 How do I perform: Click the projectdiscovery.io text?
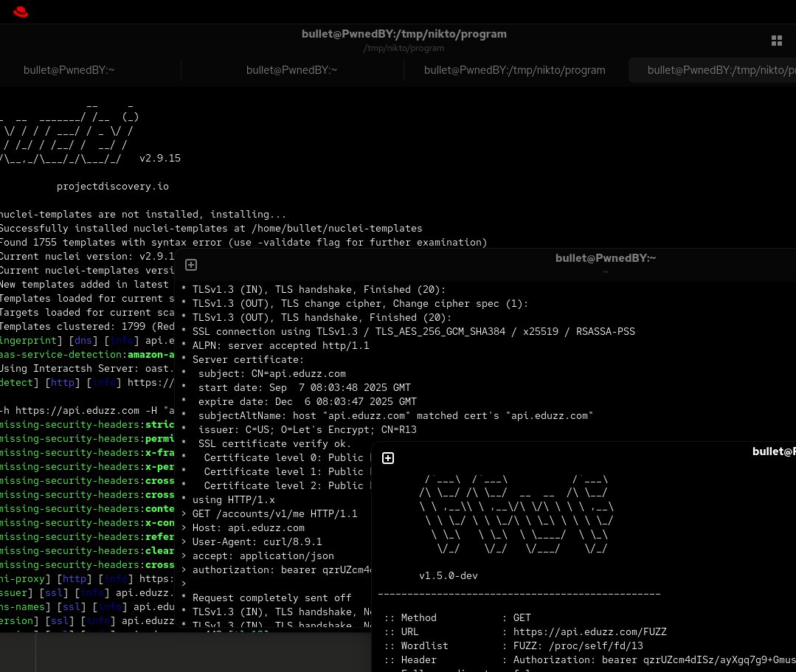click(x=113, y=187)
